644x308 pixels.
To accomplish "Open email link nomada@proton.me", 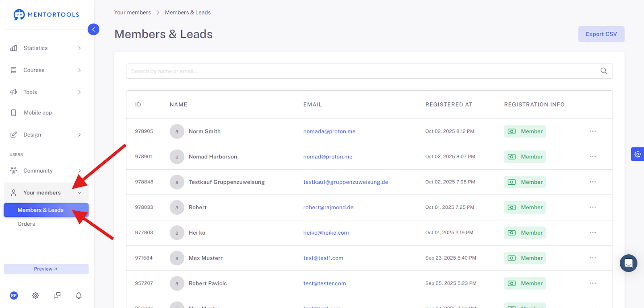I will (329, 131).
